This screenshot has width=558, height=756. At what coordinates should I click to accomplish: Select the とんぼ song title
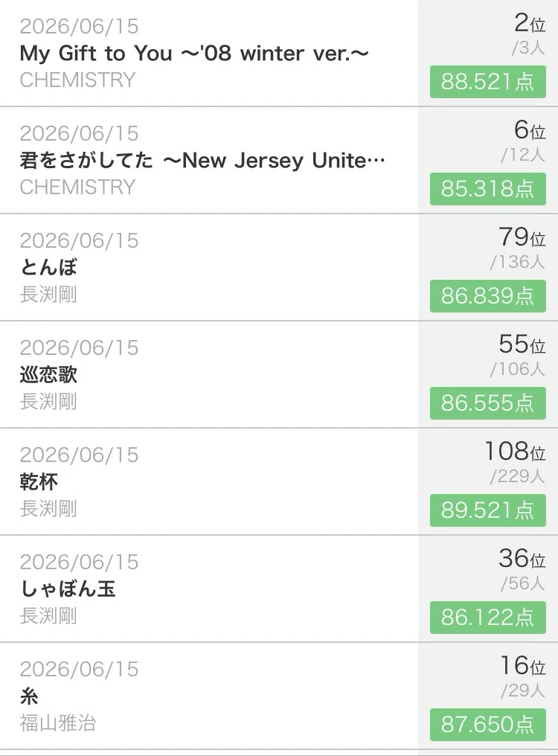tap(48, 267)
